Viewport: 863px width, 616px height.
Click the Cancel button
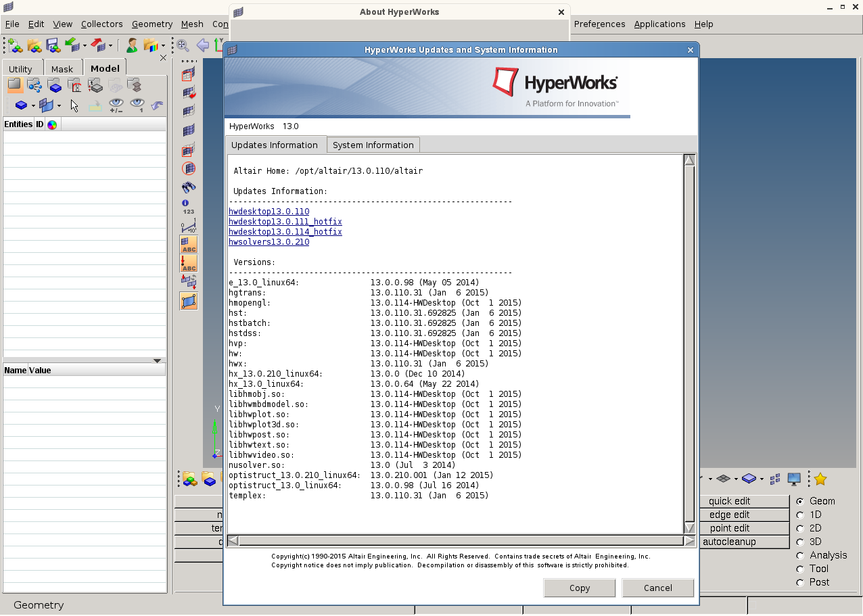[658, 588]
